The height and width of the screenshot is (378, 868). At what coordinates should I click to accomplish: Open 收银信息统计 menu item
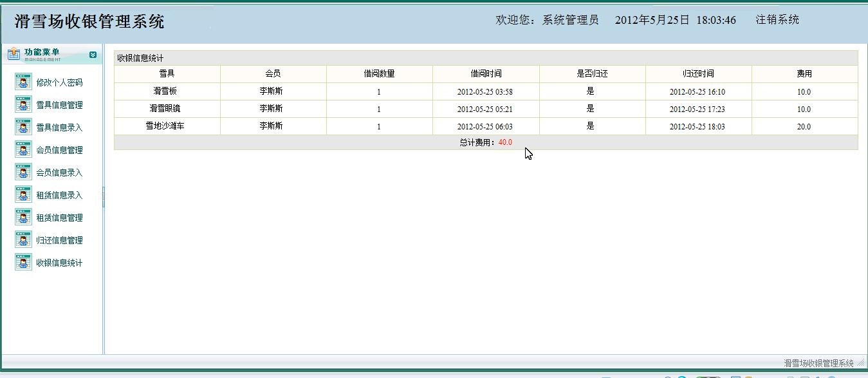point(59,263)
